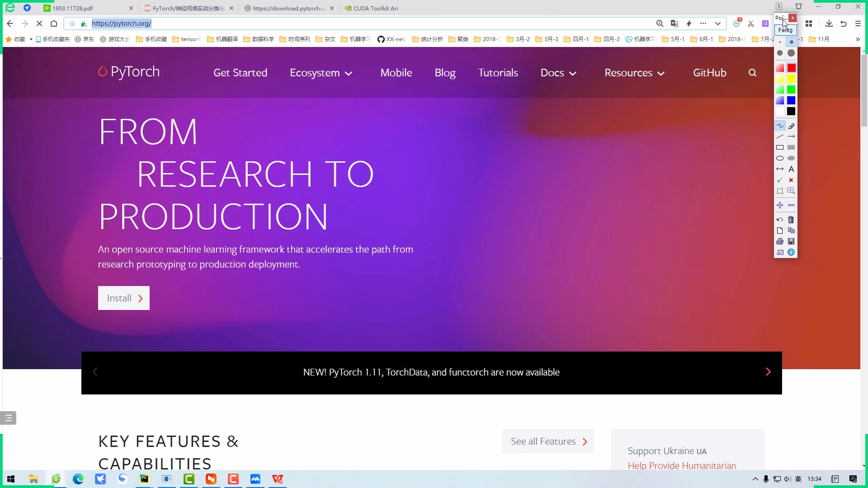Select the text 'A' annotation tool
This screenshot has width=868, height=488.
tap(791, 169)
